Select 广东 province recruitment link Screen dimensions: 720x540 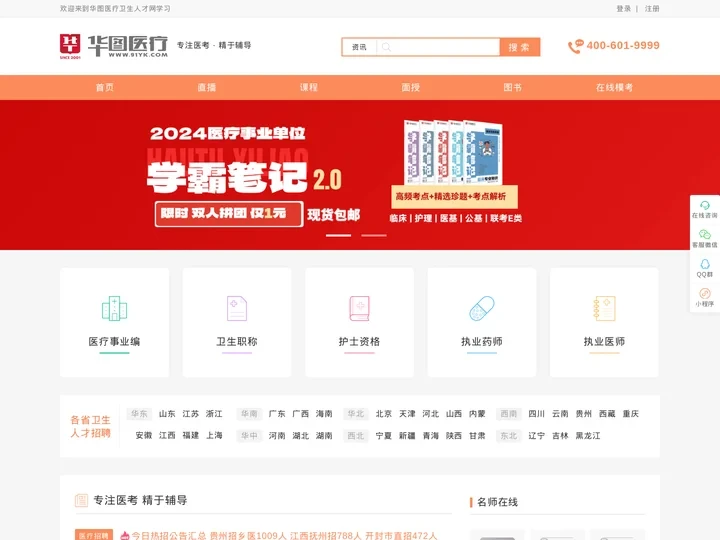pyautogui.click(x=277, y=414)
